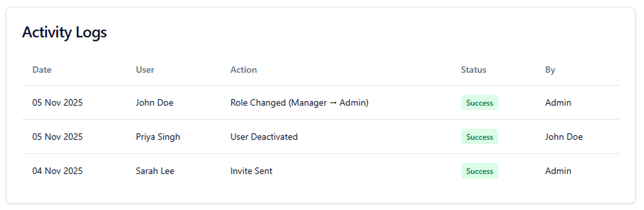Click the Date column header
This screenshot has height=210, width=644.
click(42, 70)
